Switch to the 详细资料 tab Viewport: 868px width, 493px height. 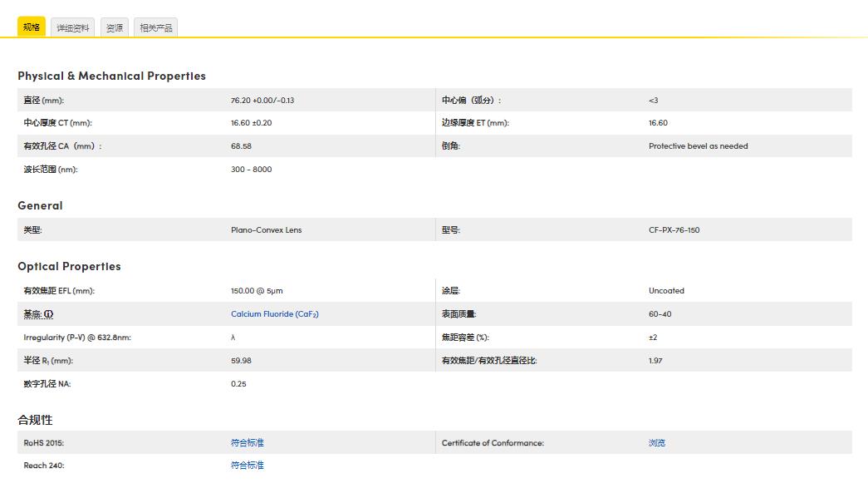point(72,26)
